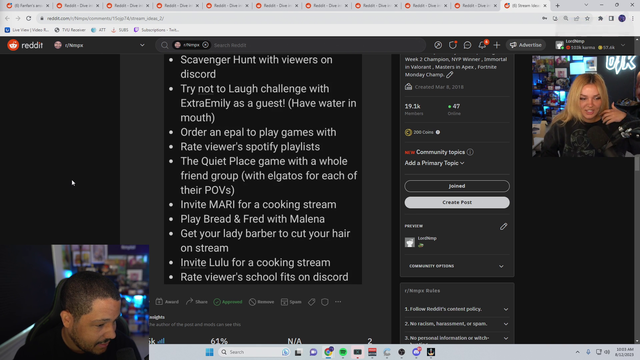The image size is (640, 360).
Task: Open Spotify from the taskbar
Action: point(343,352)
